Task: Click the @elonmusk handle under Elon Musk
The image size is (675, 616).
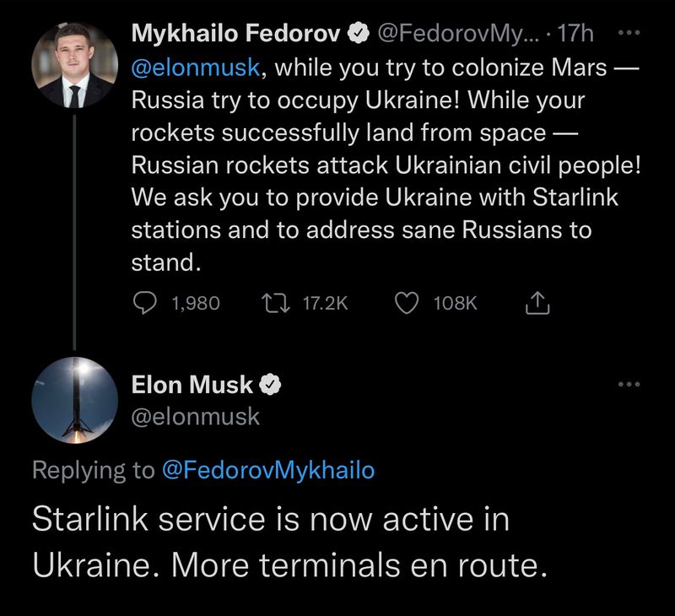Action: (196, 416)
